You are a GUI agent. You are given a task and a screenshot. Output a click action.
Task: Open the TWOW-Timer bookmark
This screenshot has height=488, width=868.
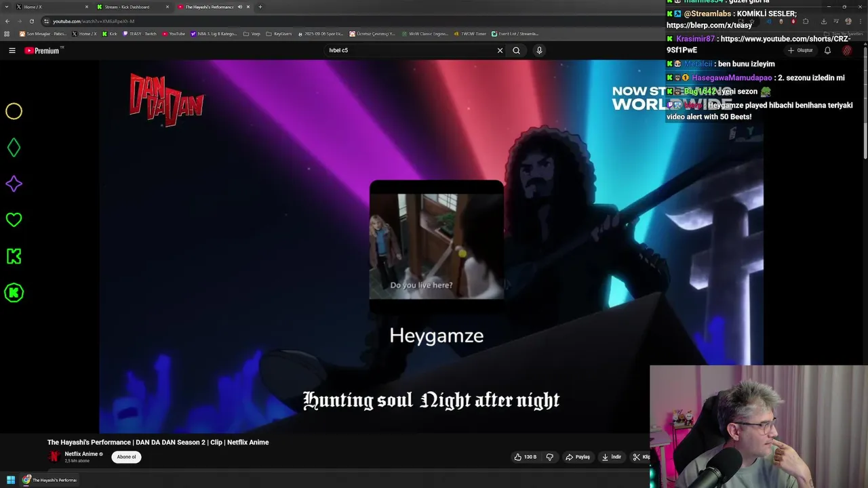(470, 34)
